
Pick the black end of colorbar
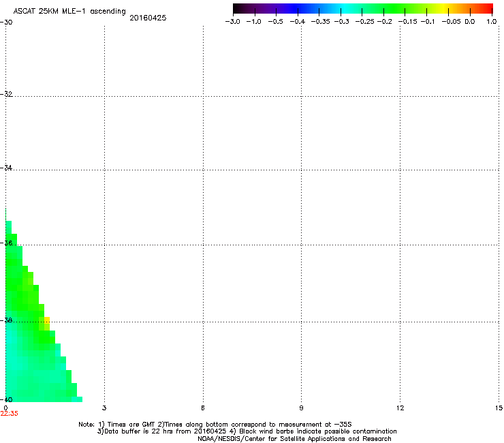[x=238, y=8]
